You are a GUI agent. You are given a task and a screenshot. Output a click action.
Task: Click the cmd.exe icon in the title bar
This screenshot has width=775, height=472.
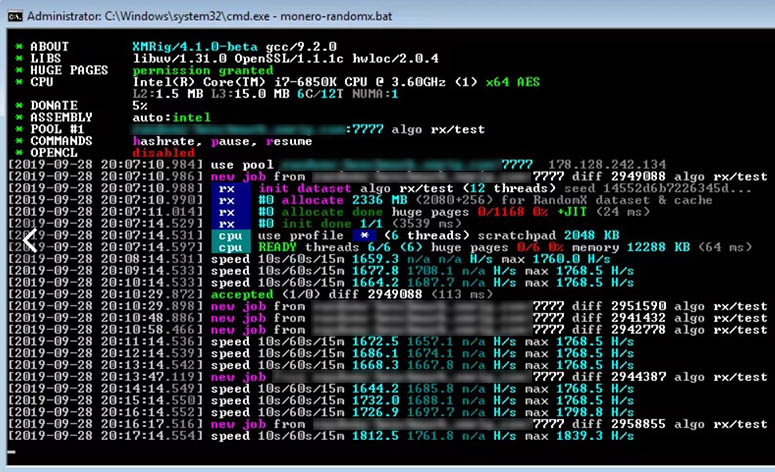coord(12,12)
